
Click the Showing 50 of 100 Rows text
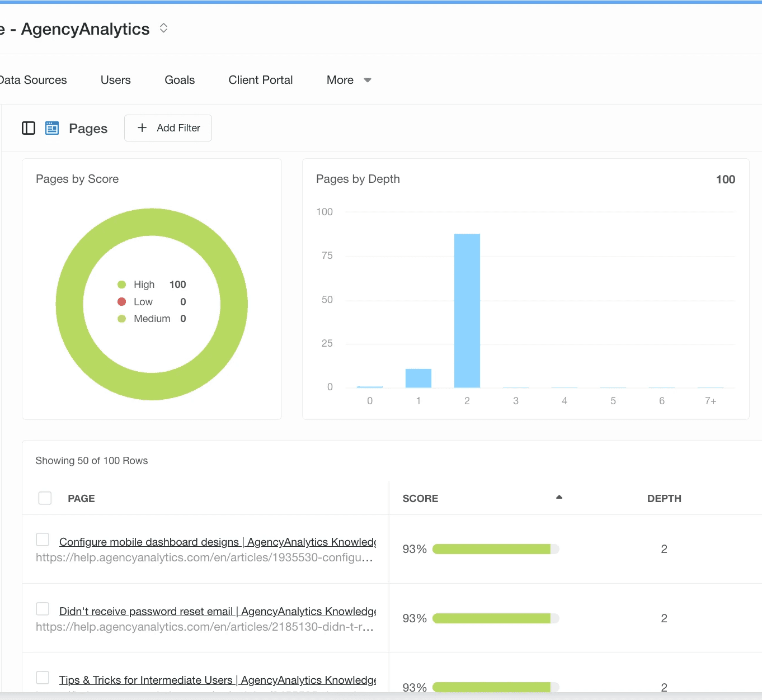pos(92,461)
